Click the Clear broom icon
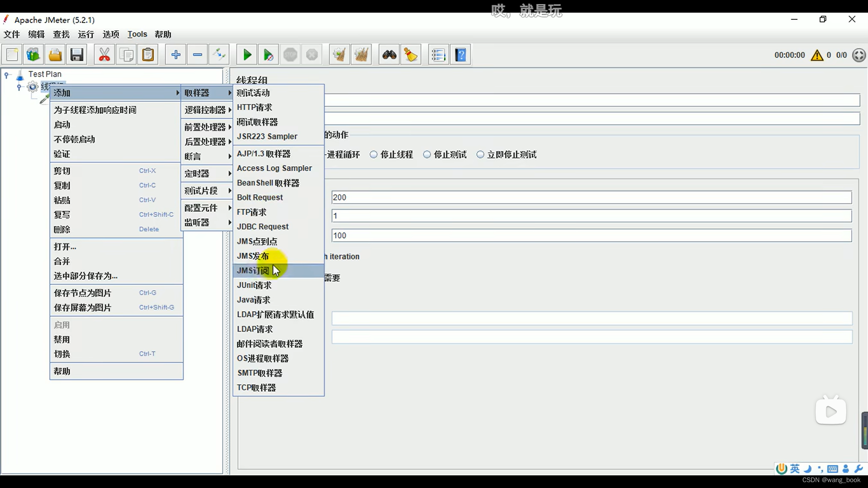 (340, 55)
